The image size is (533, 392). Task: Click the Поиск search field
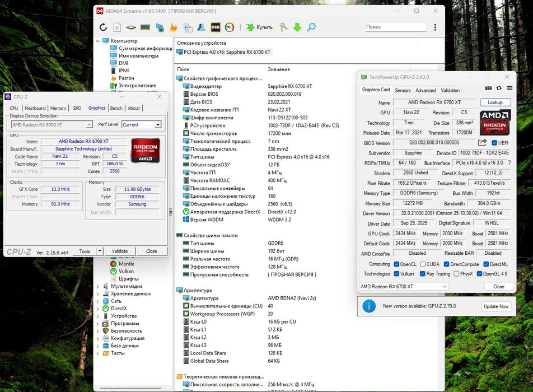tap(395, 27)
